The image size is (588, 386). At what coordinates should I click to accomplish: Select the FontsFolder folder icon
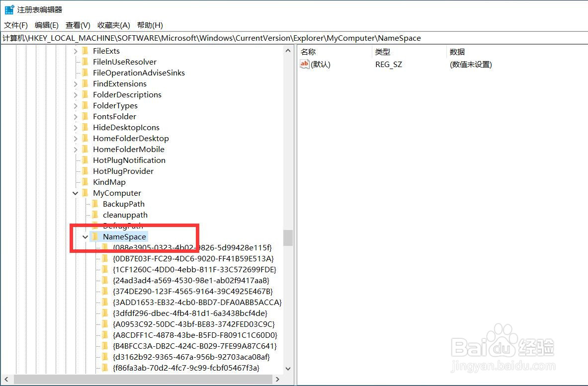tap(85, 116)
